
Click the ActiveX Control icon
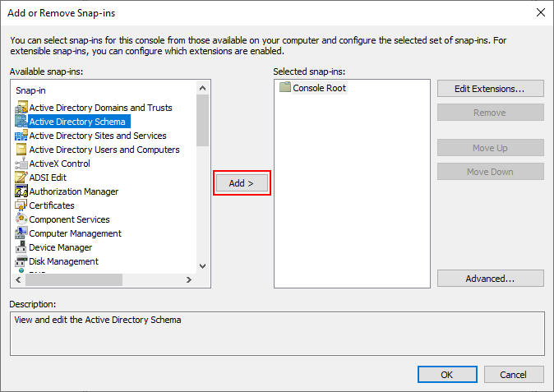click(x=21, y=164)
